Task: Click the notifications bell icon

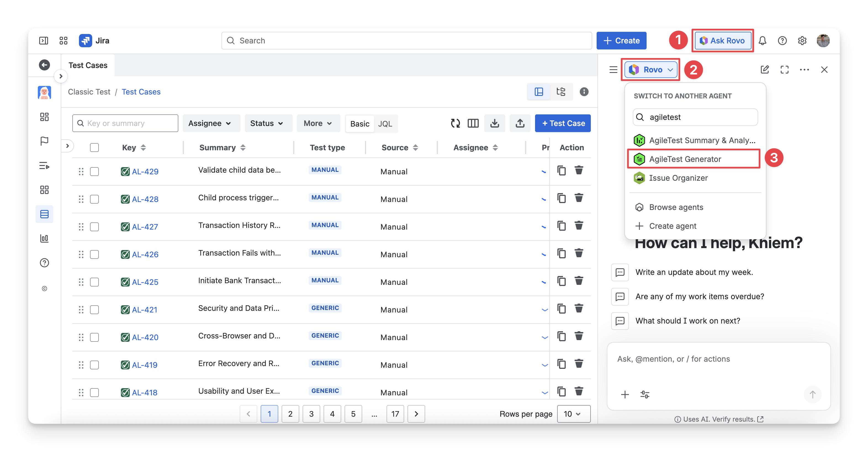Action: tap(762, 41)
